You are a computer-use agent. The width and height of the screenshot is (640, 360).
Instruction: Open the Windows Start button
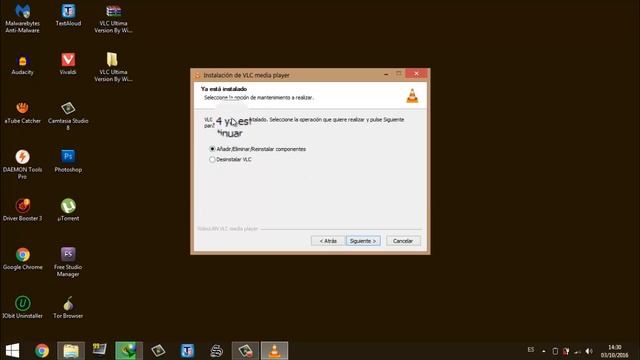pos(12,351)
